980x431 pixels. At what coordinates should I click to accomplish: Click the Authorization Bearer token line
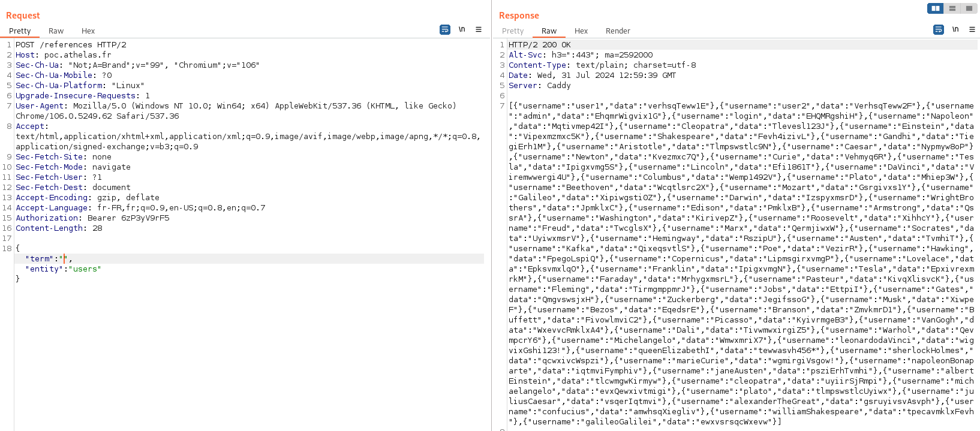tap(92, 218)
